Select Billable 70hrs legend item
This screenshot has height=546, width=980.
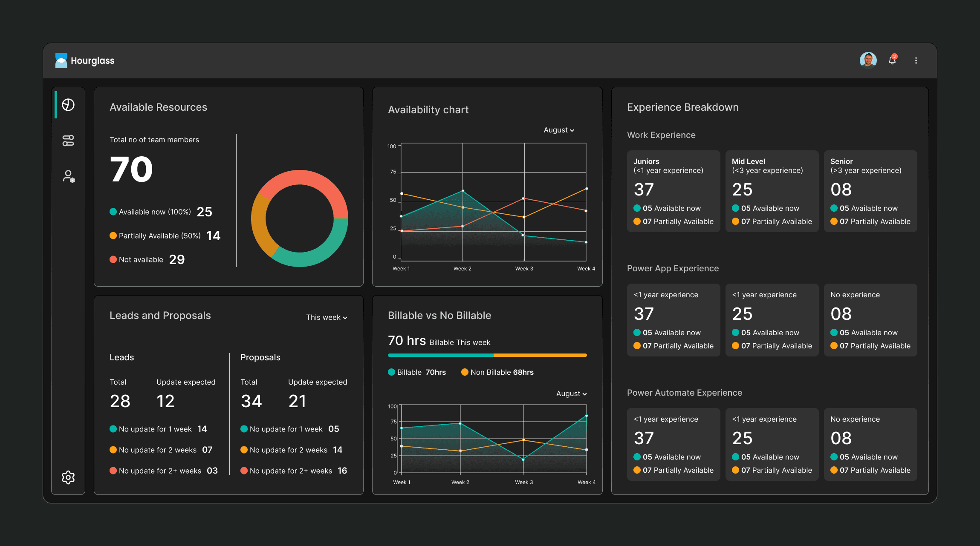pos(417,372)
